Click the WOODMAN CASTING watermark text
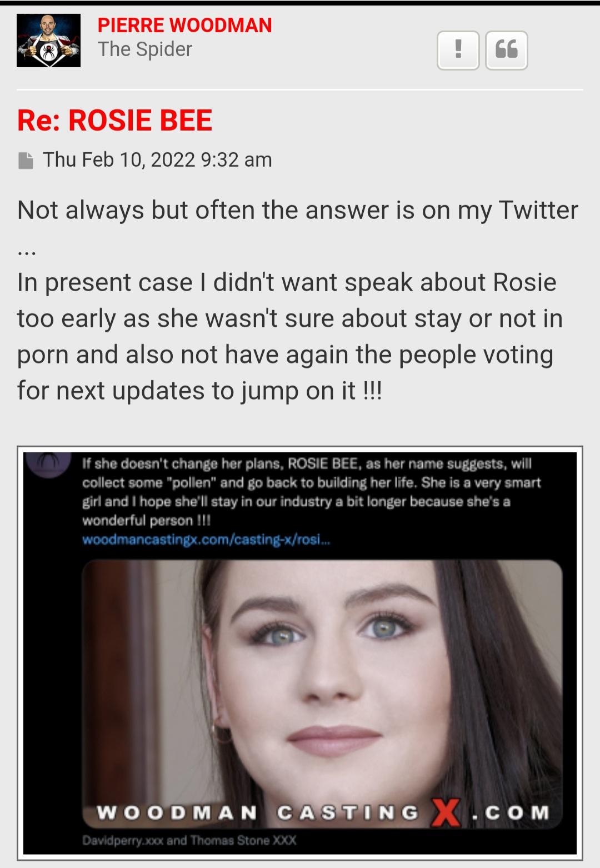The image size is (600, 868). coord(258,812)
